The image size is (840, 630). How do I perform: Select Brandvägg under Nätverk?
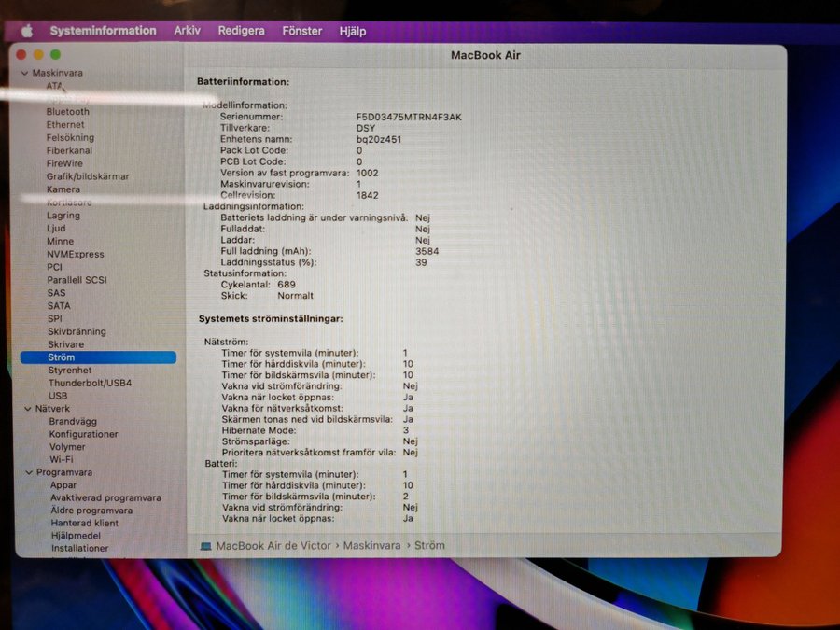72,422
